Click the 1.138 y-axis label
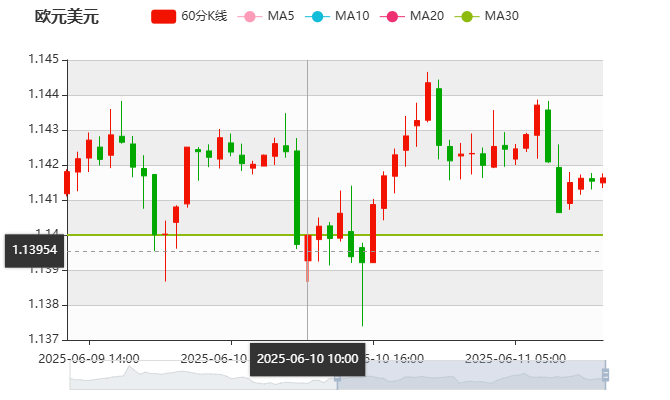This screenshot has width=670, height=400. [44, 304]
